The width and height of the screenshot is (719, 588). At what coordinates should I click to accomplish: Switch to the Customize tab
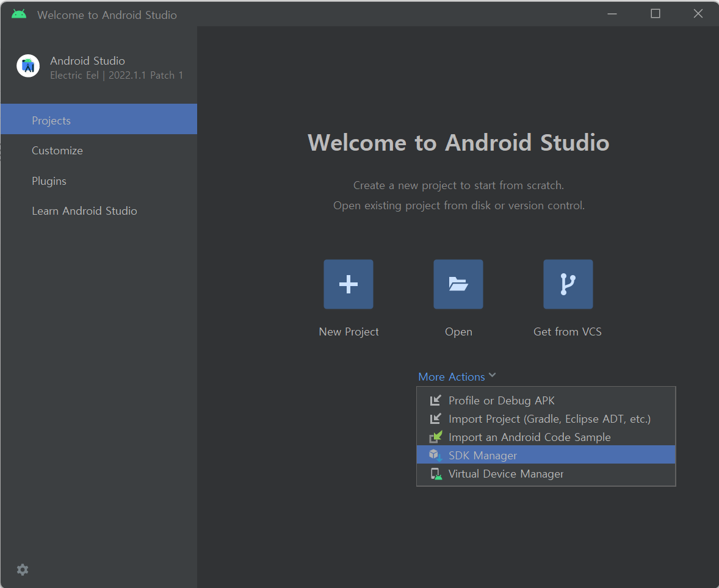tap(99, 150)
